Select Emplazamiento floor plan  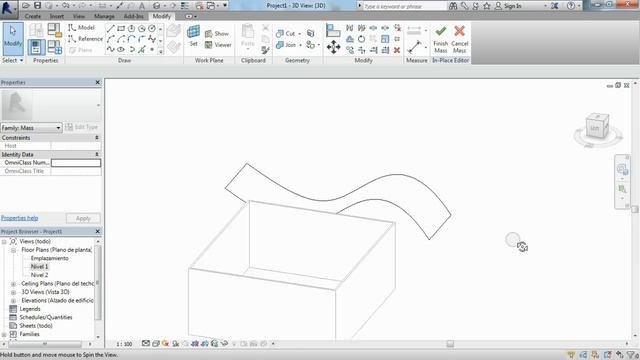(x=49, y=258)
